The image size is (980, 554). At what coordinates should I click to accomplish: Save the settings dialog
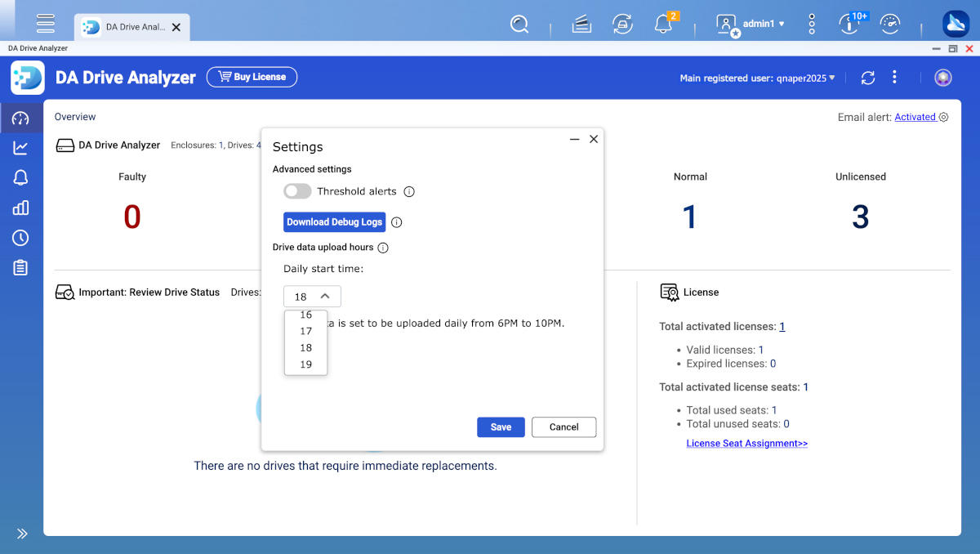click(x=501, y=427)
